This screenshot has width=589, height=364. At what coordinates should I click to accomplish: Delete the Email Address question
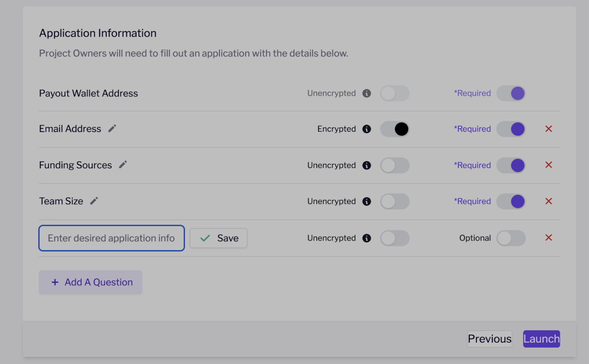548,129
